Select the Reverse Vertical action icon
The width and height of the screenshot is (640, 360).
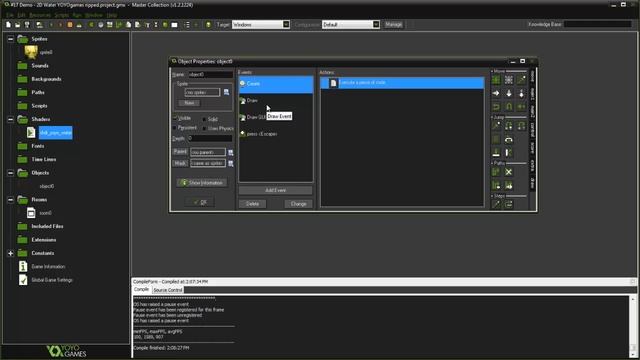pyautogui.click(x=509, y=107)
